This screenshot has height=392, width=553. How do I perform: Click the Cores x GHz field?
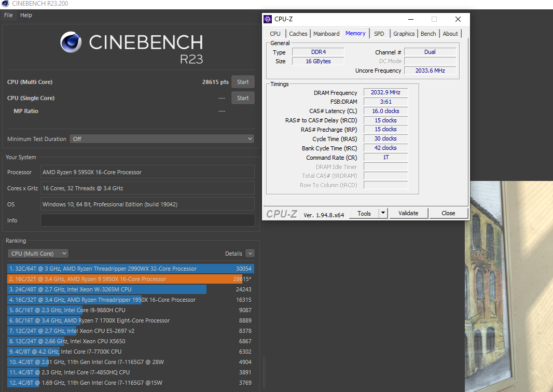click(x=147, y=188)
